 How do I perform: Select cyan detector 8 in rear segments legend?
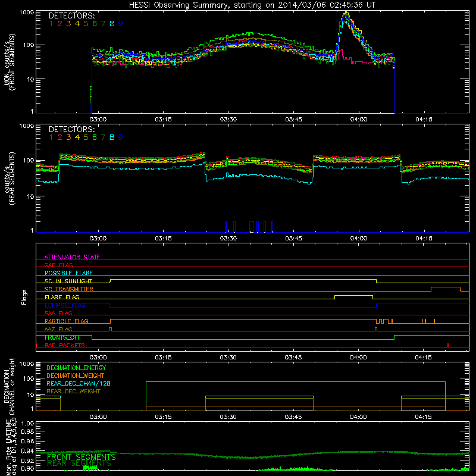112,137
